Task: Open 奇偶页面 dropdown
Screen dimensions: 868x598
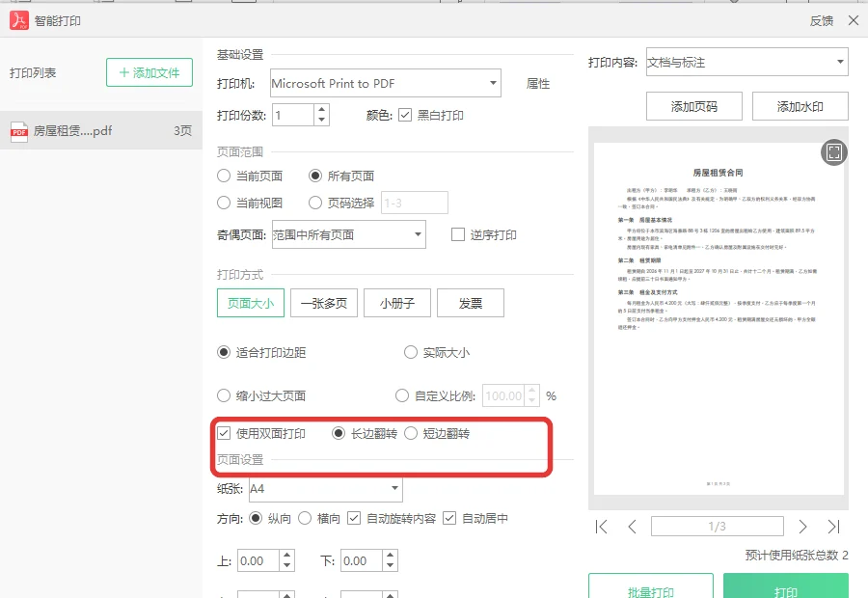Action: pos(349,234)
